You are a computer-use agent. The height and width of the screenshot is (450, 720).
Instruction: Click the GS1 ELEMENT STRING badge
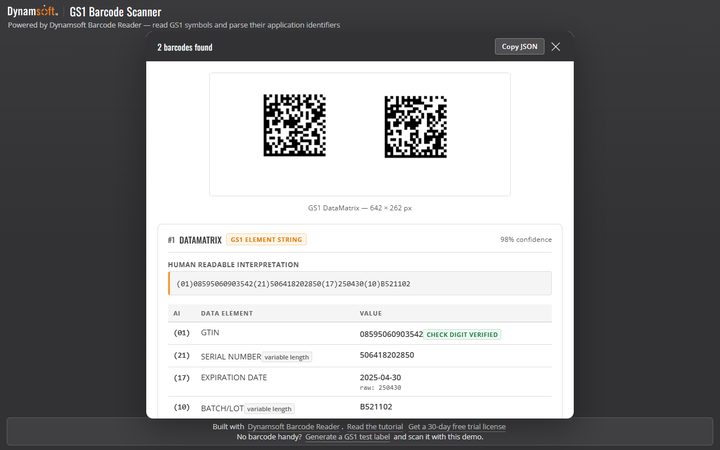click(266, 240)
